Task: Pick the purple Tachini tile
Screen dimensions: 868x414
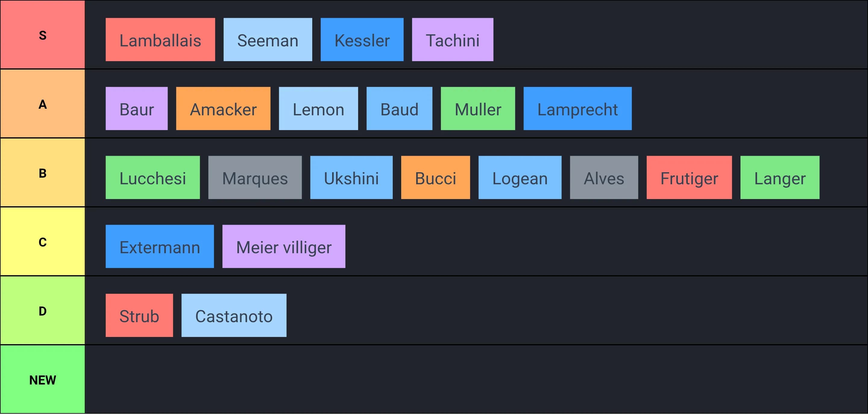Action: click(x=452, y=40)
